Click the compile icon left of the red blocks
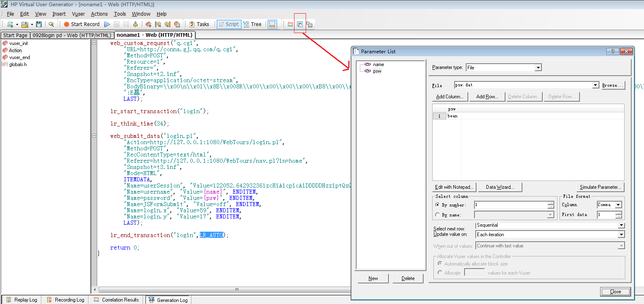644x304 pixels. coord(135,24)
